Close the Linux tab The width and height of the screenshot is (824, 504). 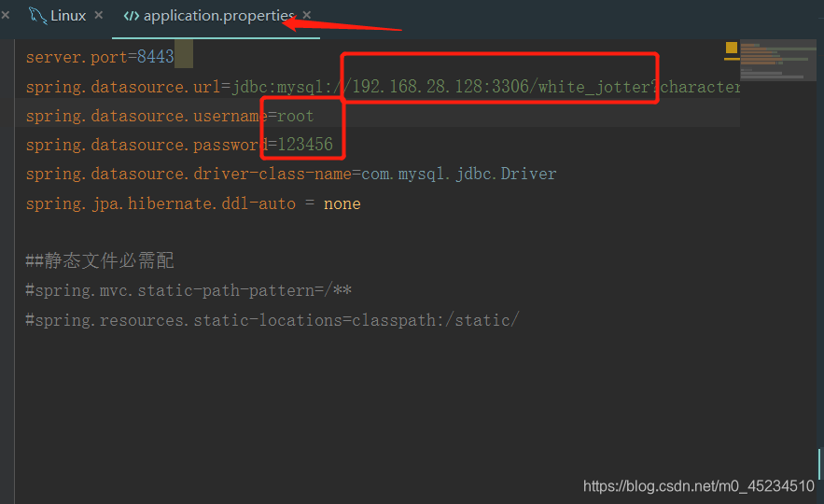98,15
